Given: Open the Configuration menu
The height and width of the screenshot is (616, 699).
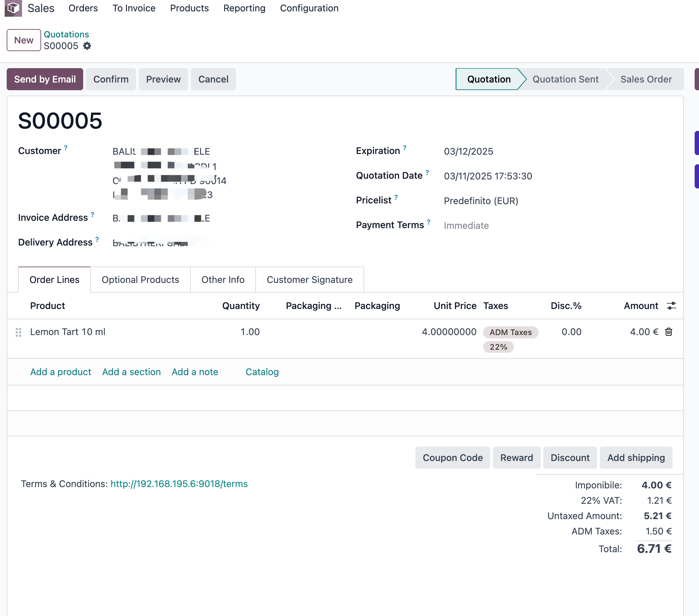Looking at the screenshot, I should [309, 8].
